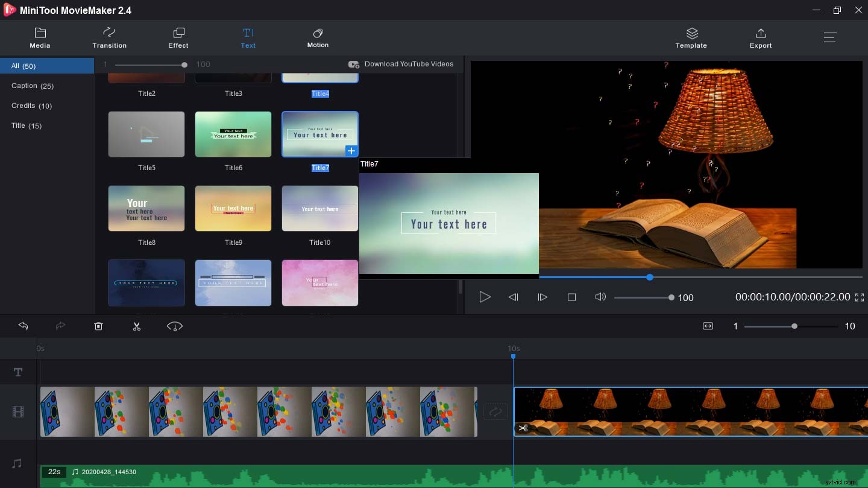Open the hamburger menu
Viewport: 868px width, 488px height.
coord(830,37)
